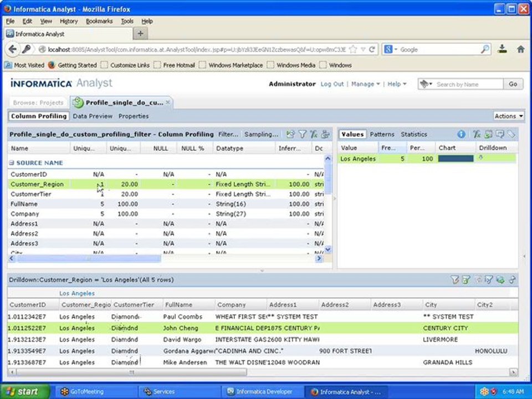Switch to the Statistics tab
Image resolution: width=532 pixels, height=399 pixels.
(x=413, y=134)
